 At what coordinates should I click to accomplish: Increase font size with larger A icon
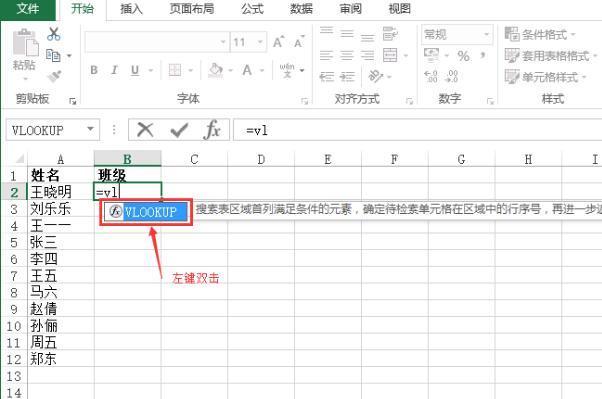pos(279,41)
